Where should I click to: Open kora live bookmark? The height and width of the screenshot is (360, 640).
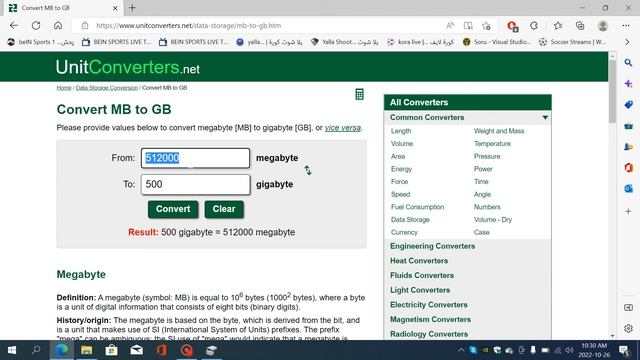click(x=421, y=42)
